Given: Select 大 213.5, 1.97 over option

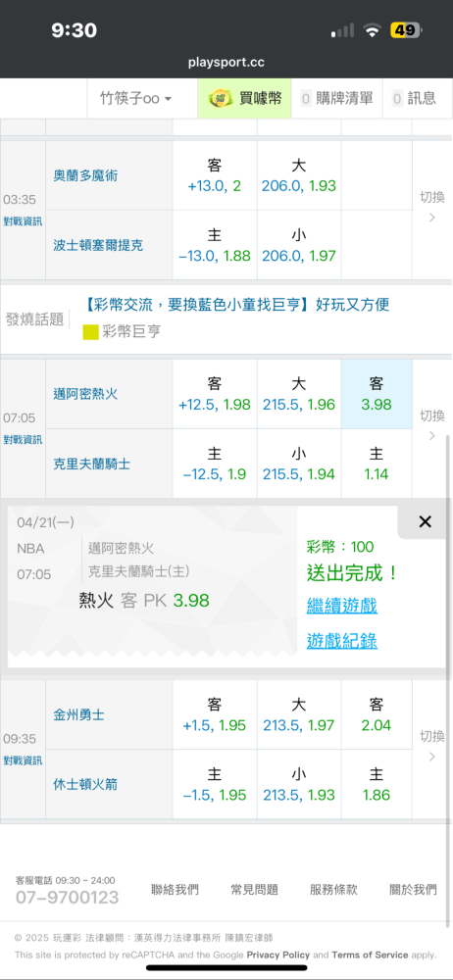Looking at the screenshot, I should 299,715.
